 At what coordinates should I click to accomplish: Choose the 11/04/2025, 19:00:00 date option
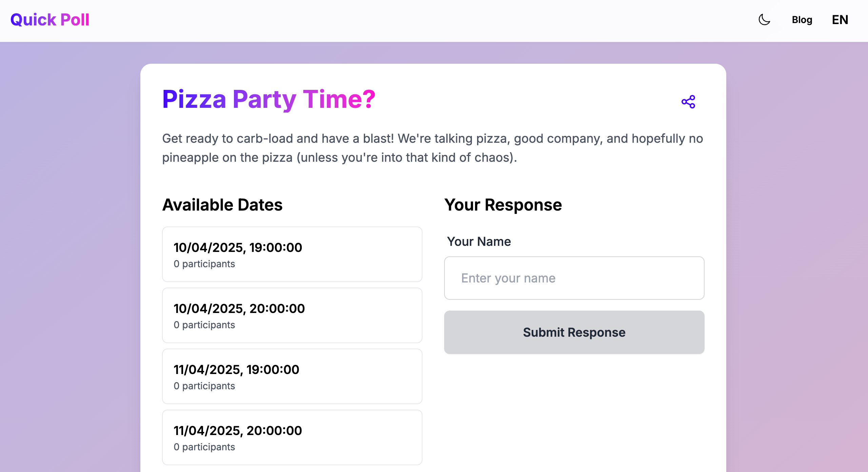[292, 376]
